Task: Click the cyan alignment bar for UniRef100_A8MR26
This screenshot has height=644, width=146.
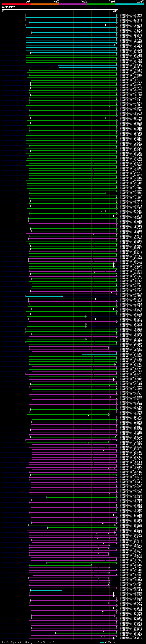Action: (88, 67)
